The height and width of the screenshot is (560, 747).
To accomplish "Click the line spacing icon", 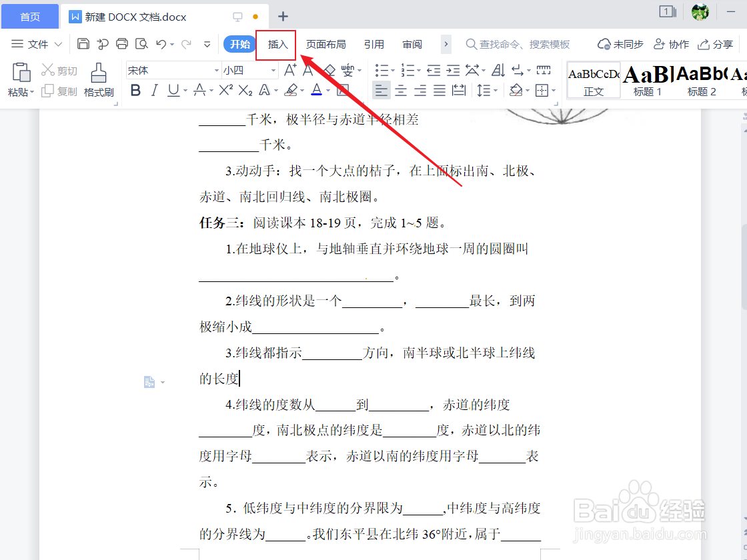I will click(x=482, y=90).
